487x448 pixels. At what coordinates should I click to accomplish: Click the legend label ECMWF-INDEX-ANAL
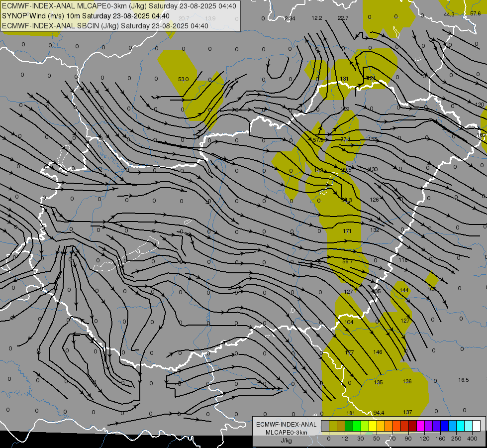(x=287, y=425)
